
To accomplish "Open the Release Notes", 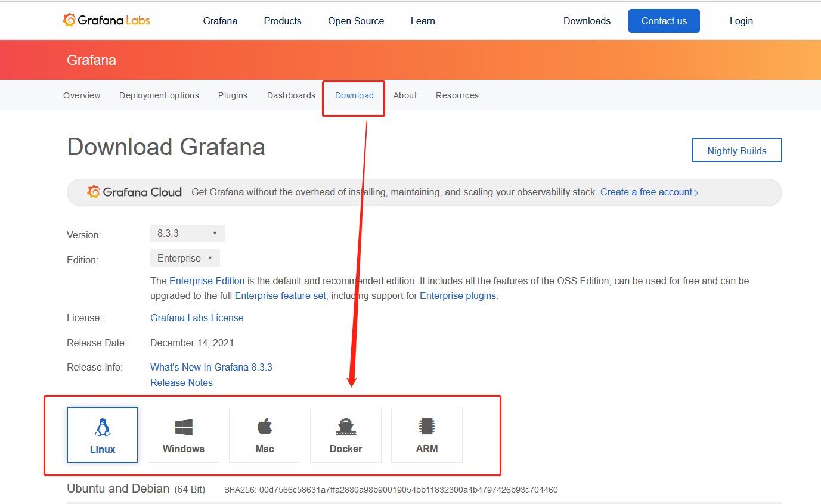I will (181, 382).
